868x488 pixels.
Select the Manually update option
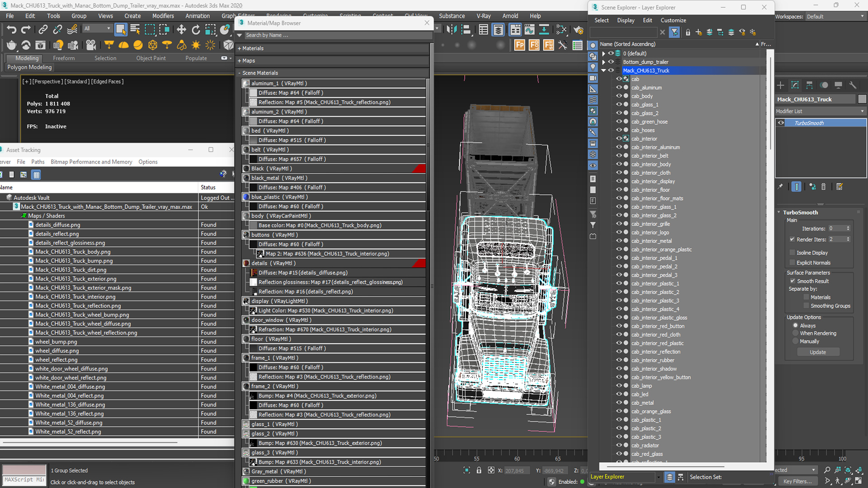(x=795, y=342)
